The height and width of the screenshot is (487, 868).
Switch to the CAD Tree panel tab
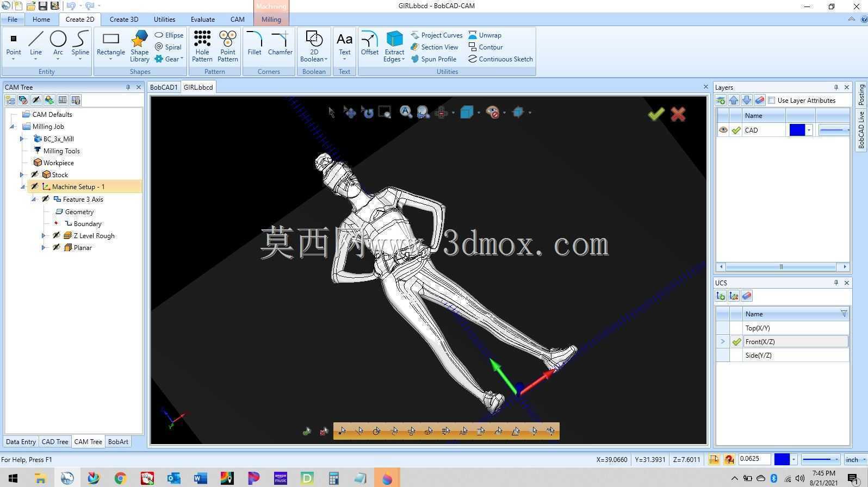click(x=55, y=442)
